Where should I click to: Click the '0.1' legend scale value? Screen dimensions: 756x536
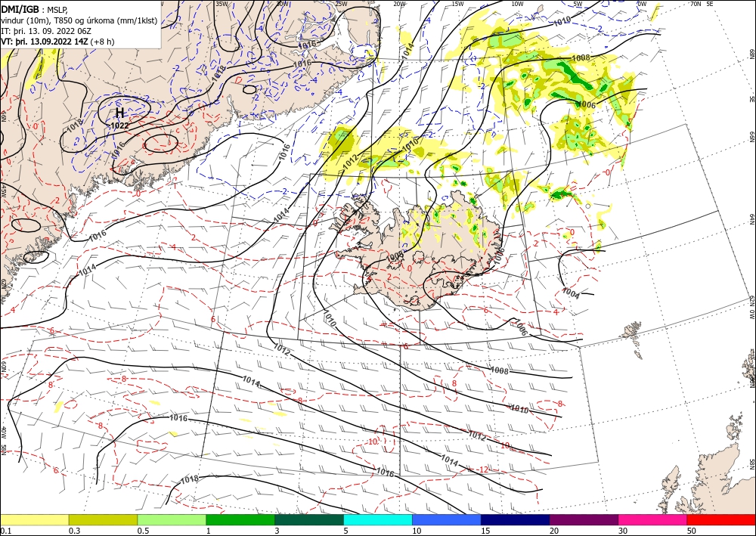[5, 531]
